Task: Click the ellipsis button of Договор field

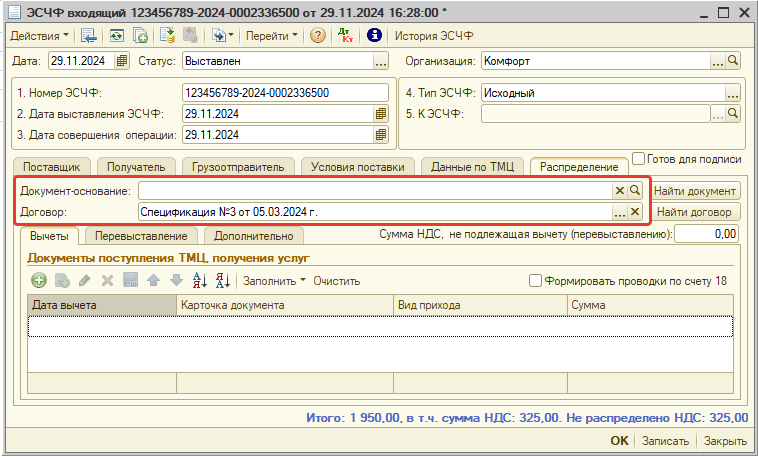Action: click(x=620, y=212)
